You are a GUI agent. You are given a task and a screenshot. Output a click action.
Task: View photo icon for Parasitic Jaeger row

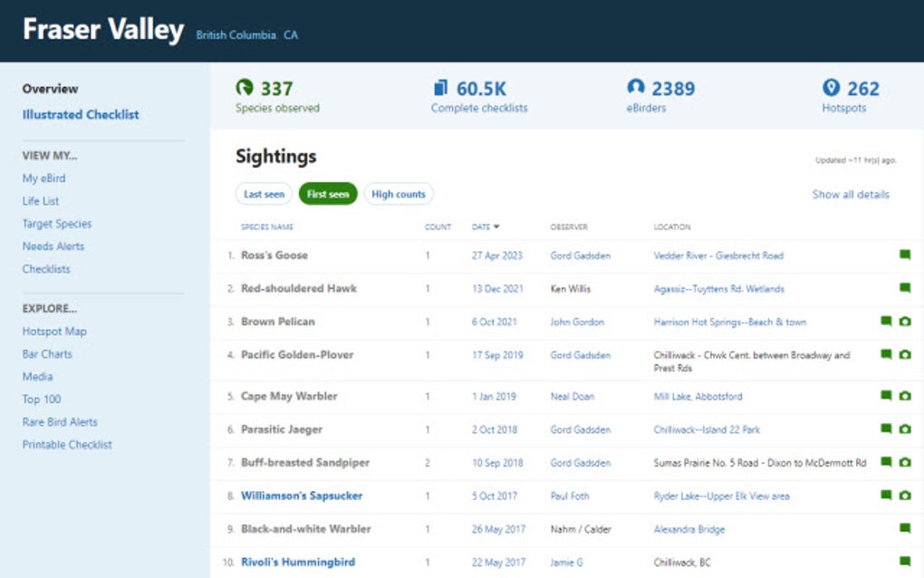[905, 429]
